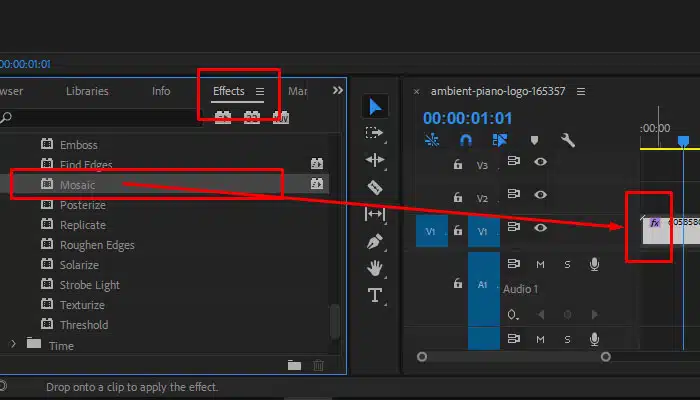
Task: Switch to the Libraries tab
Action: click(87, 91)
